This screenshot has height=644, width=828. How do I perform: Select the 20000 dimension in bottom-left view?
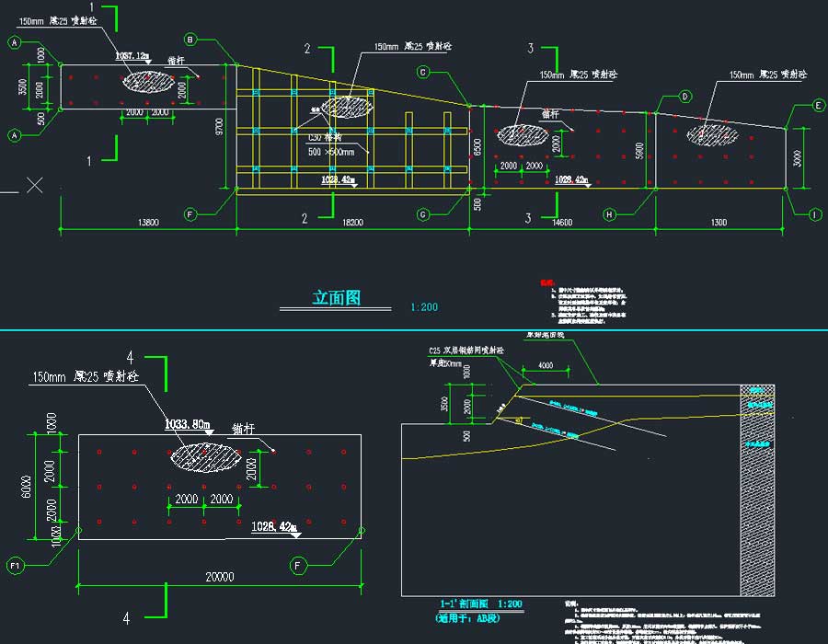click(219, 577)
